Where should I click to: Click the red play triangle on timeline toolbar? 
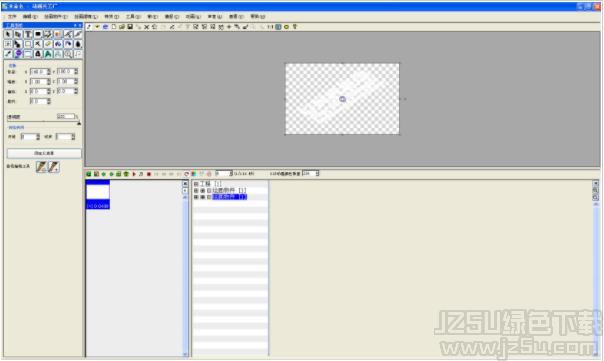(134, 174)
